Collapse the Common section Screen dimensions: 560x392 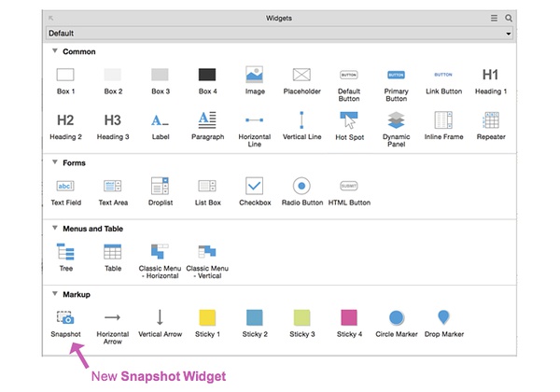(x=55, y=51)
